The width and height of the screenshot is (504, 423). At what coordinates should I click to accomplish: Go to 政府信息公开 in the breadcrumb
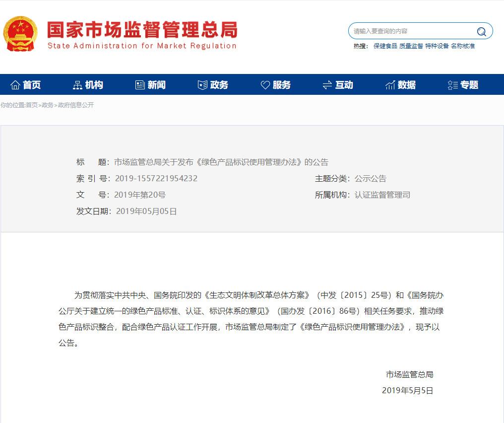click(x=76, y=105)
